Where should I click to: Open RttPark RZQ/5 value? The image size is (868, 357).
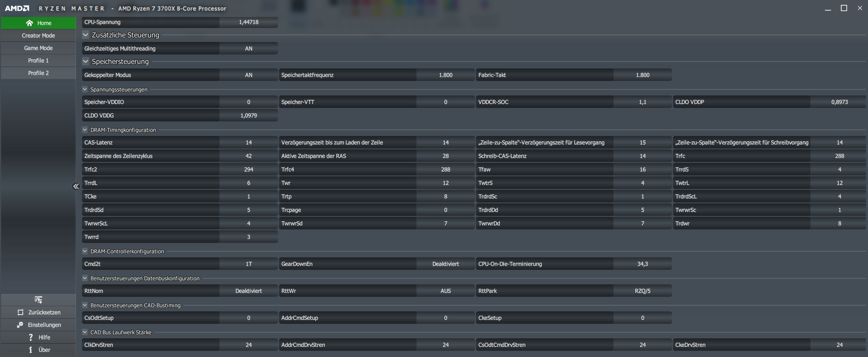coord(642,291)
